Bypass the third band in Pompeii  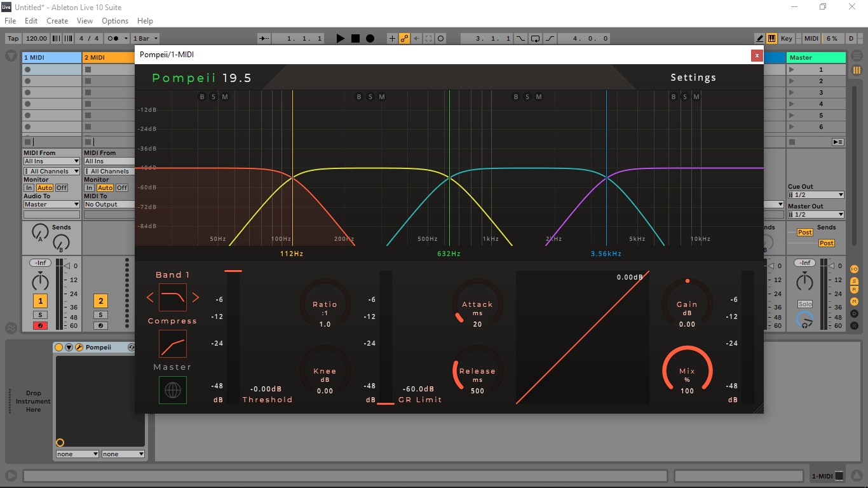[x=516, y=97]
